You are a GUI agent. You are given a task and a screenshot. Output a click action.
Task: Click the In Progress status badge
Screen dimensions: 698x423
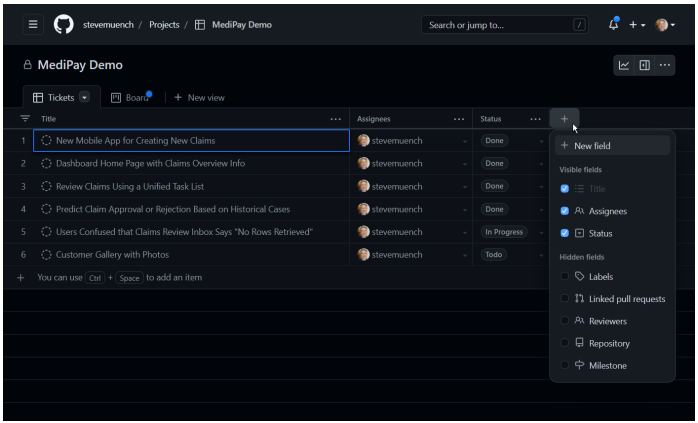point(504,232)
